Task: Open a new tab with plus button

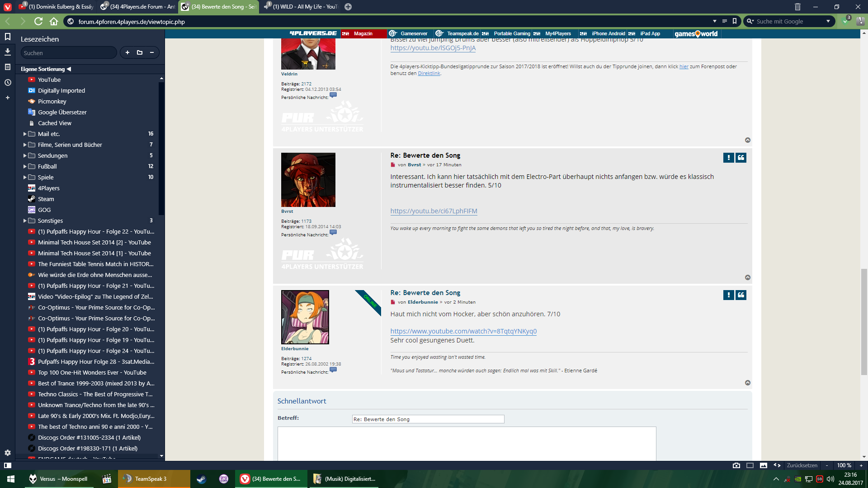Action: (x=348, y=7)
